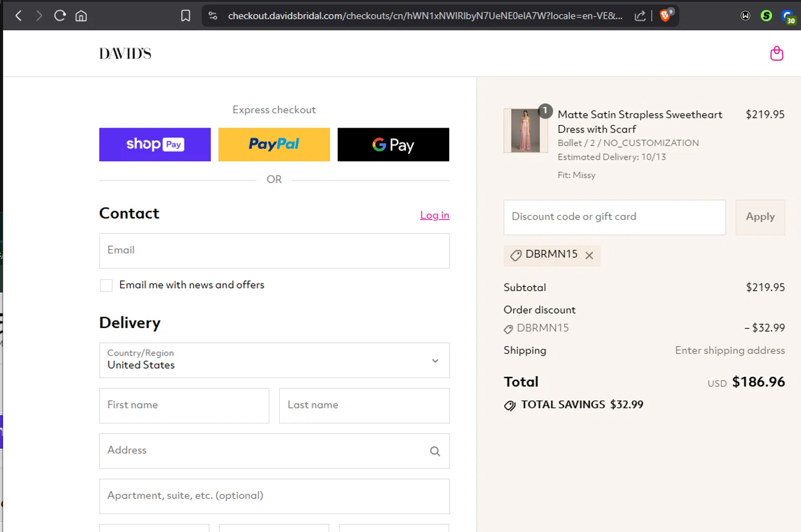The height and width of the screenshot is (532, 801).
Task: Click the pink dress product thumbnail
Action: click(525, 130)
